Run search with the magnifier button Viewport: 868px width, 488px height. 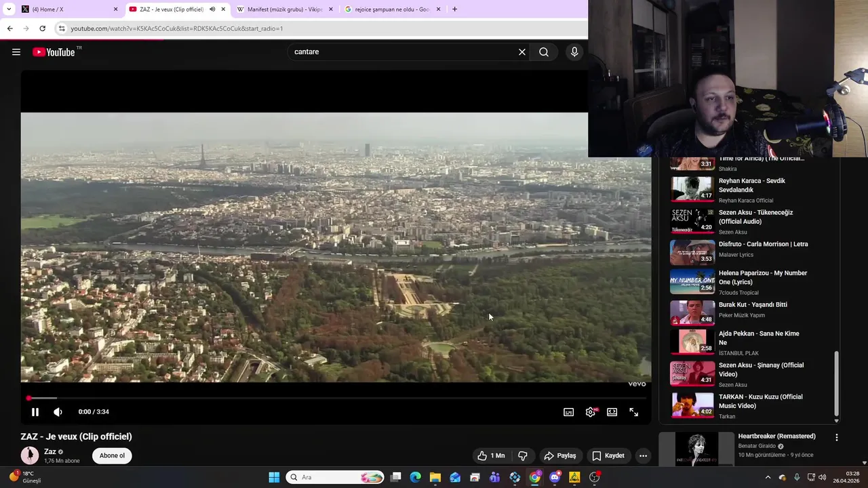point(544,52)
